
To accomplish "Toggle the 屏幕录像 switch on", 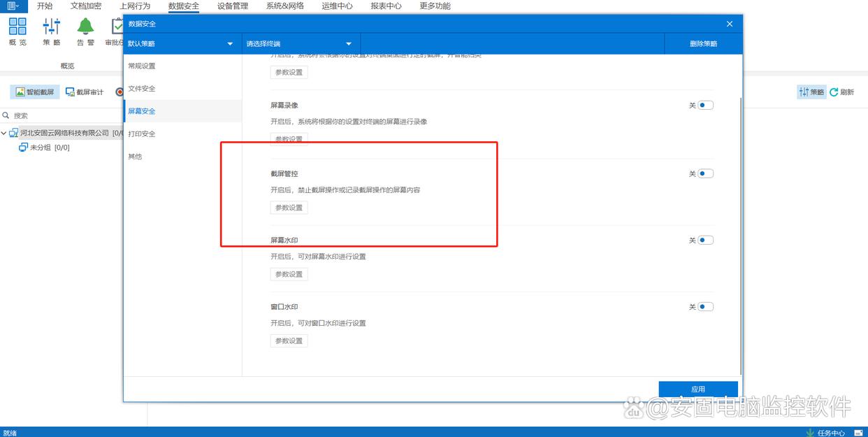I will click(x=705, y=106).
